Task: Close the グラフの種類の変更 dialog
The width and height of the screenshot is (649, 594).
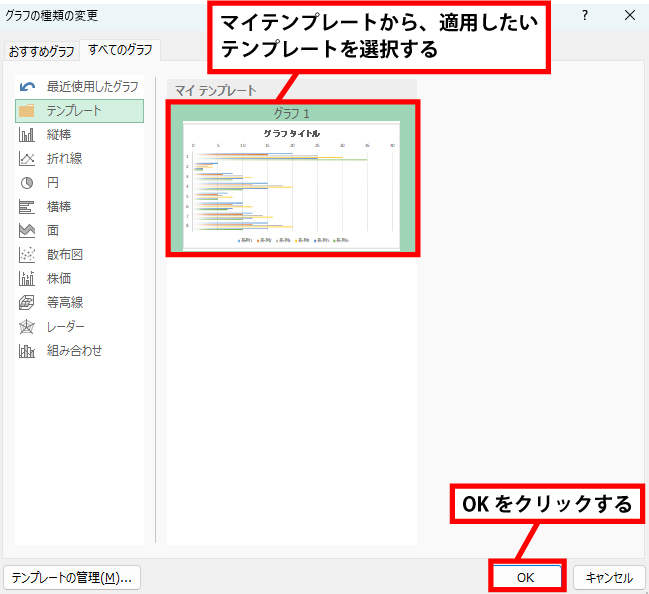Action: coord(630,15)
